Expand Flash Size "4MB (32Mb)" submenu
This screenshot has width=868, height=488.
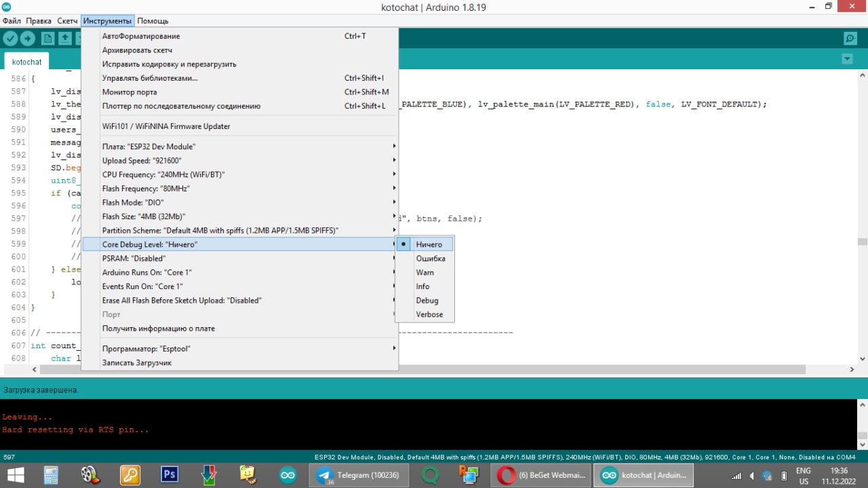coord(239,217)
